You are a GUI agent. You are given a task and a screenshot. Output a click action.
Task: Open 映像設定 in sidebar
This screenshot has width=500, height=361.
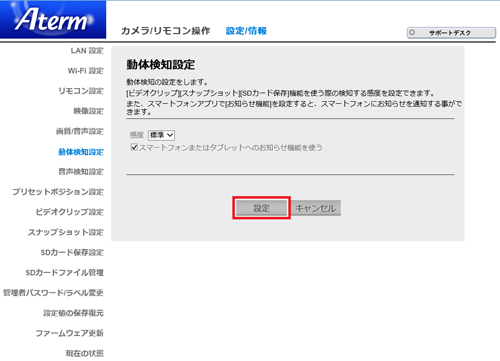[89, 111]
